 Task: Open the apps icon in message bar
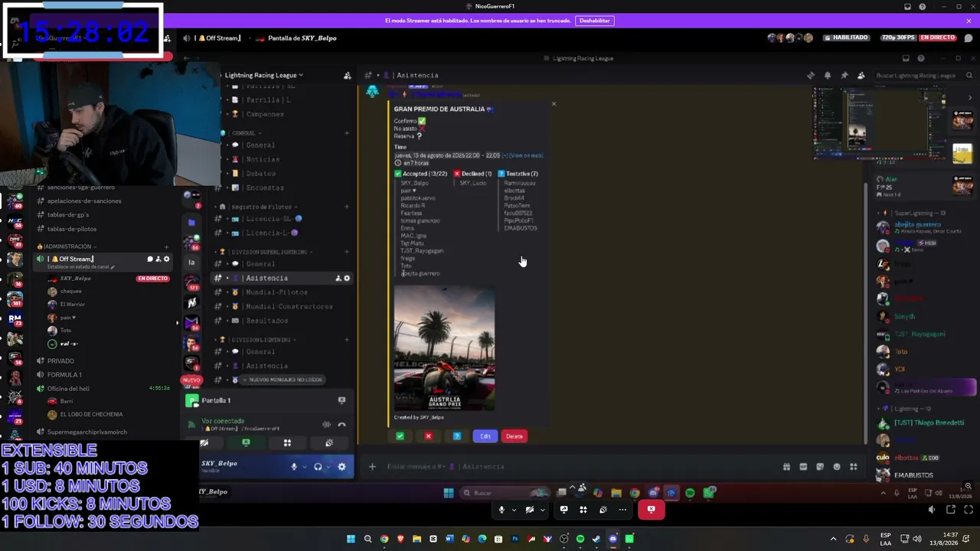(x=854, y=466)
